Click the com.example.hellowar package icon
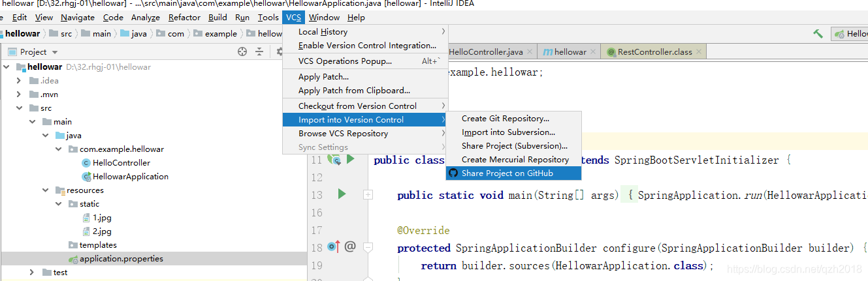The height and width of the screenshot is (281, 868). click(x=73, y=149)
